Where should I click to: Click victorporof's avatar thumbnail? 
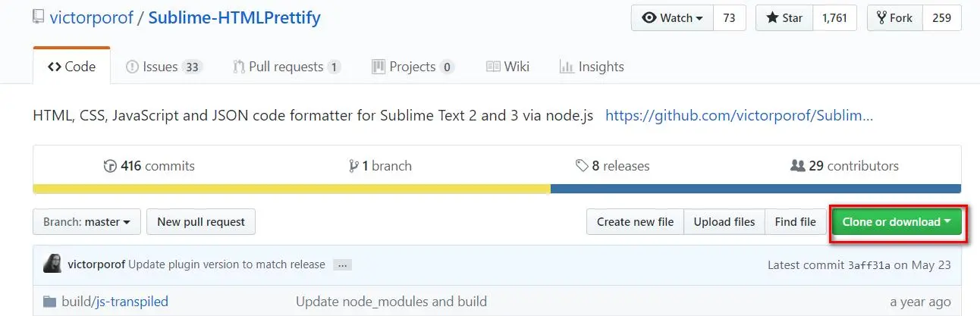[52, 264]
